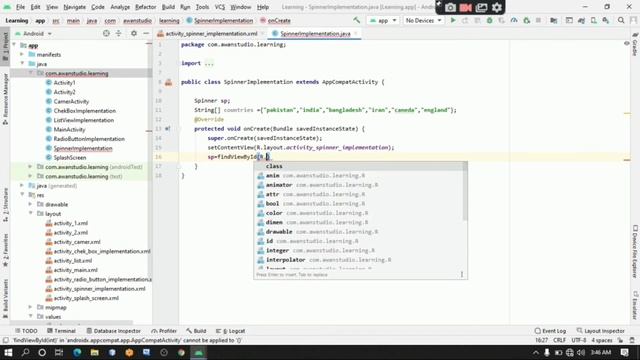Open SDK Manager icon
This screenshot has height=360, width=640.
pyautogui.click(x=606, y=20)
